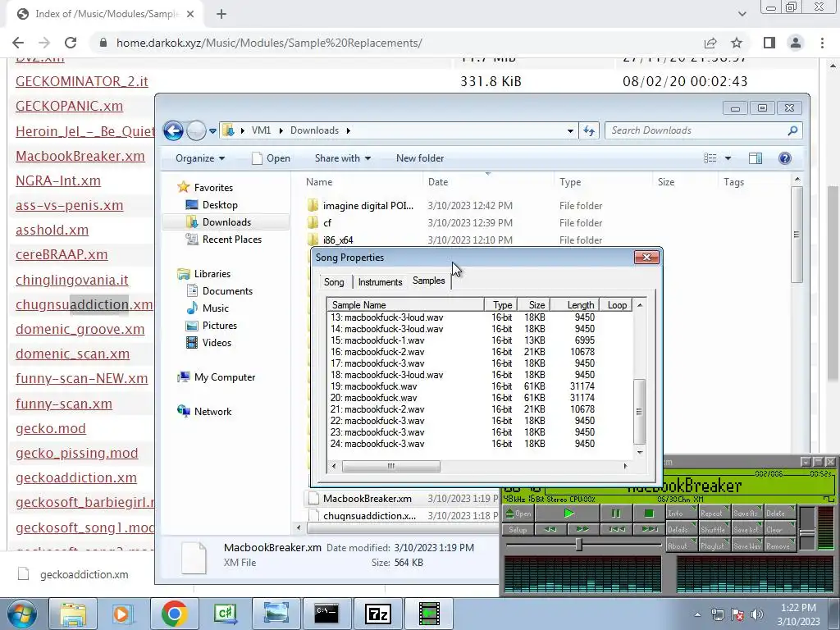
Task: Click Save list in the player
Action: [x=746, y=529]
